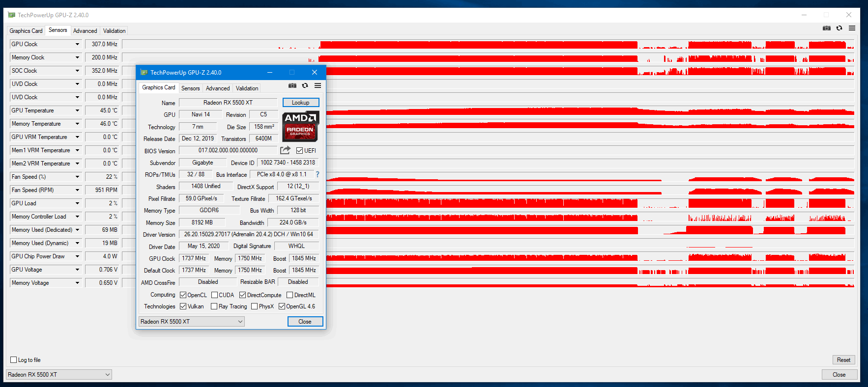This screenshot has width=868, height=387.
Task: Click Release Date value Dec 12, 2019
Action: (x=198, y=138)
